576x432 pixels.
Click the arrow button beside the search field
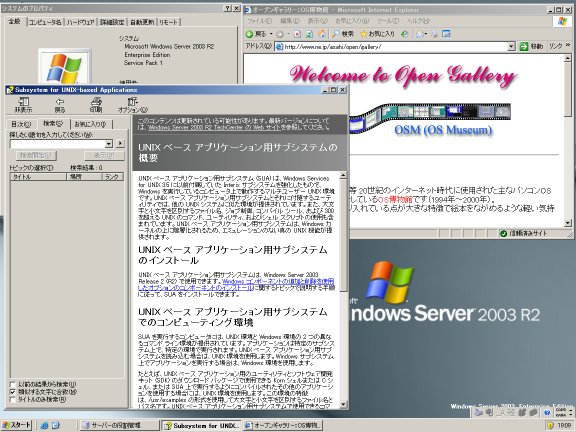[x=120, y=143]
